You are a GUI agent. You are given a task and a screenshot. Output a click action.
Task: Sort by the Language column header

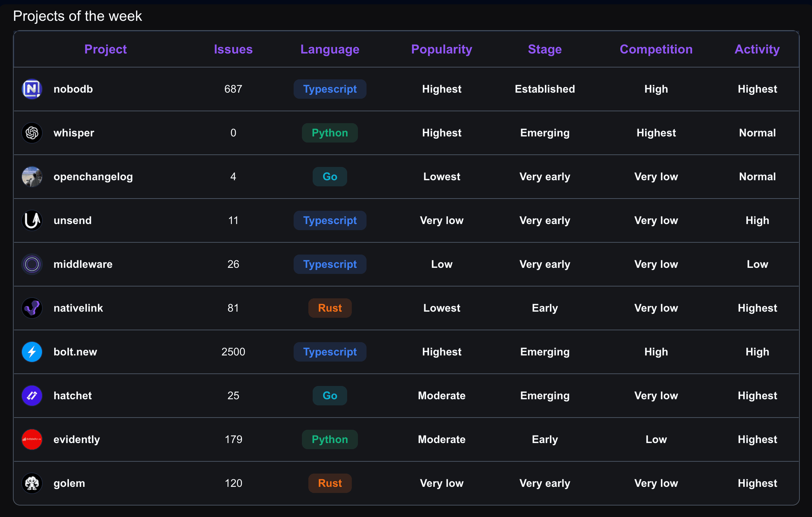(x=330, y=49)
